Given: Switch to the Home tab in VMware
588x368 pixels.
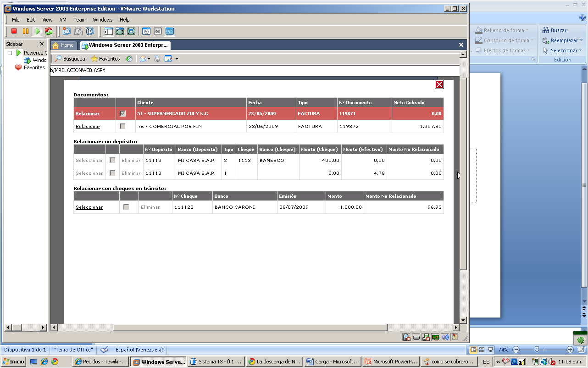Looking at the screenshot, I should click(63, 45).
